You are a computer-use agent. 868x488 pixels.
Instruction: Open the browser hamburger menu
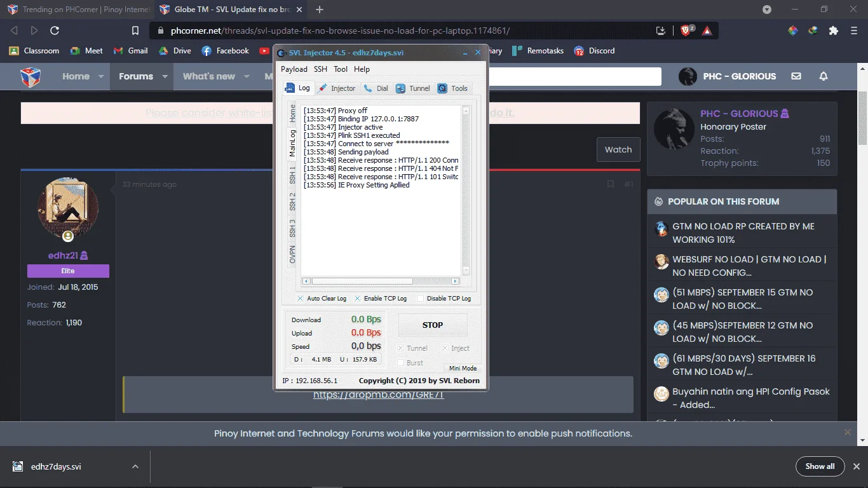coord(854,30)
